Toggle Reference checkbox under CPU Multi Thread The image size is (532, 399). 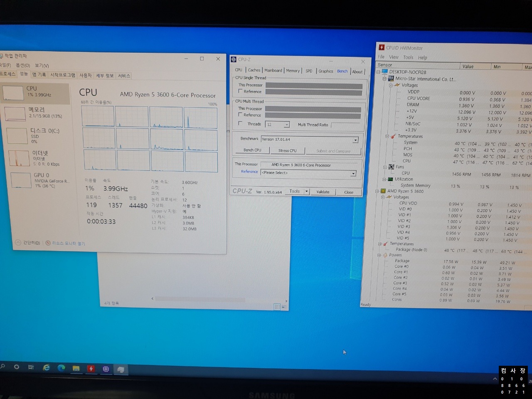click(x=240, y=114)
